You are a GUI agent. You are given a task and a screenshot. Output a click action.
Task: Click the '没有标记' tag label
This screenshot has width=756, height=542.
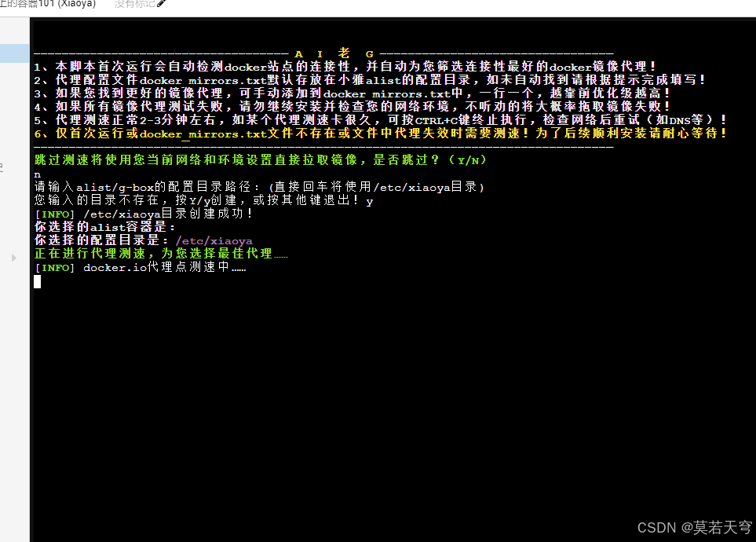[134, 3]
